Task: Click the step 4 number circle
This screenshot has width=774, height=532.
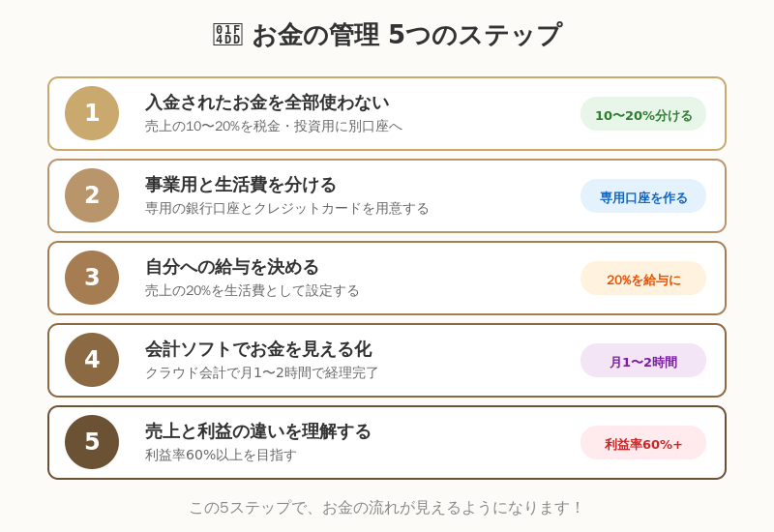Action: [92, 360]
